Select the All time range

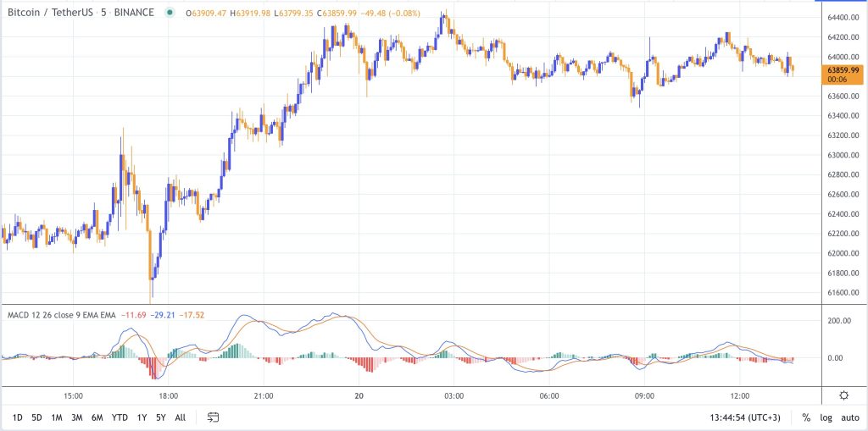tap(180, 417)
